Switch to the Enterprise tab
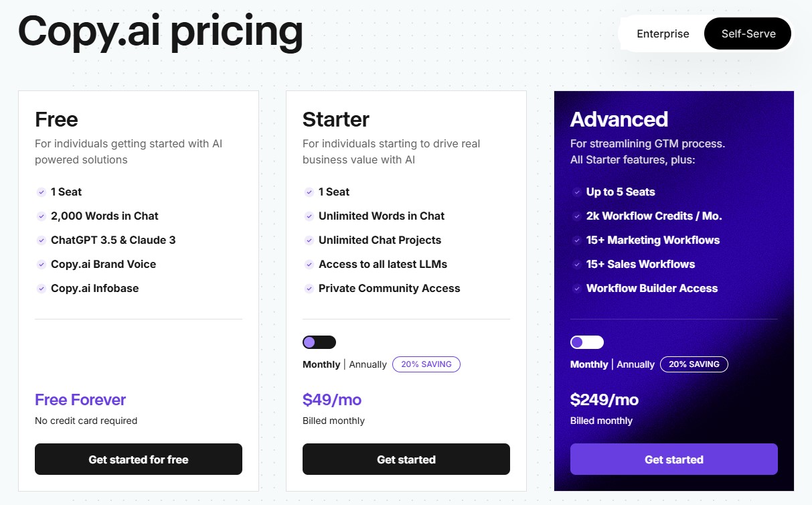 [663, 33]
